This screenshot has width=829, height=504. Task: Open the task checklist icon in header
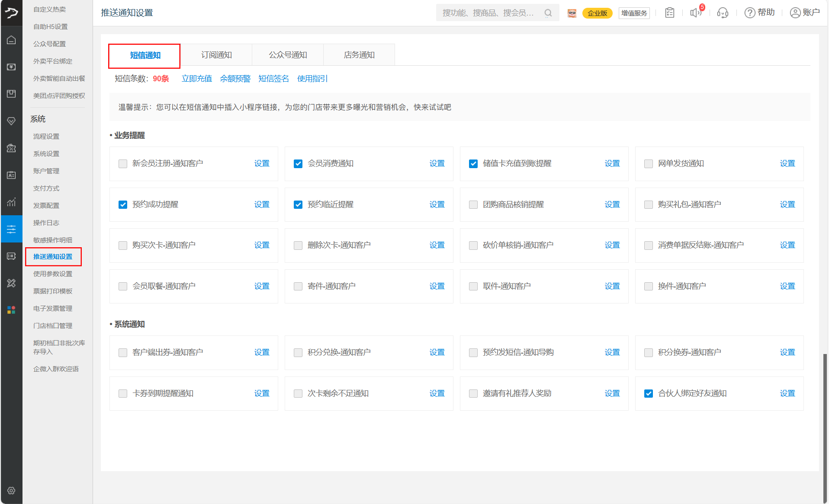tap(669, 13)
